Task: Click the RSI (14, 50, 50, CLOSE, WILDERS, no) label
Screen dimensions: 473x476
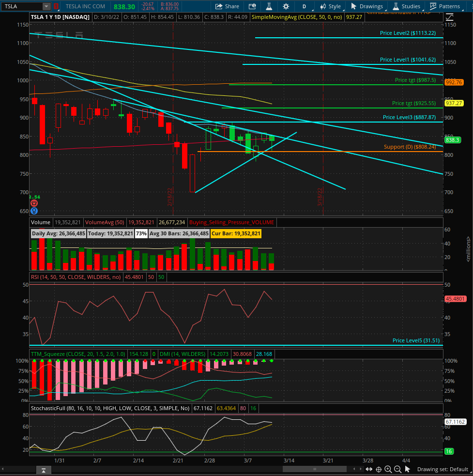Action: click(76, 277)
